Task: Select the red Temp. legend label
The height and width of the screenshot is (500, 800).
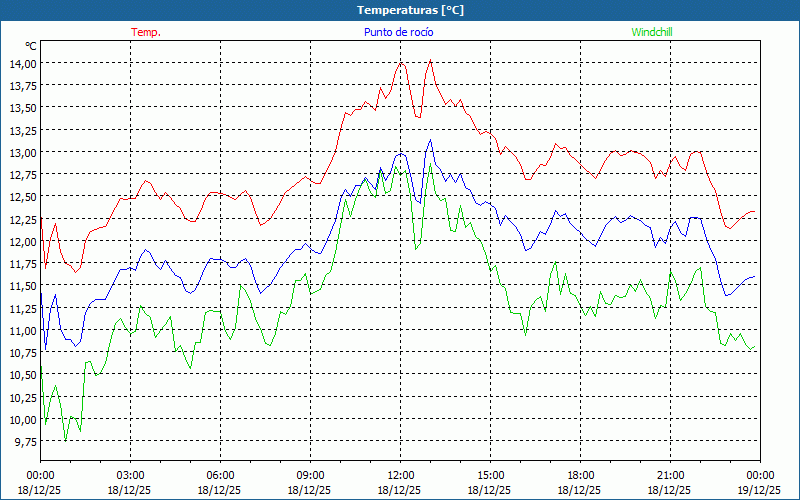Action: pyautogui.click(x=146, y=32)
